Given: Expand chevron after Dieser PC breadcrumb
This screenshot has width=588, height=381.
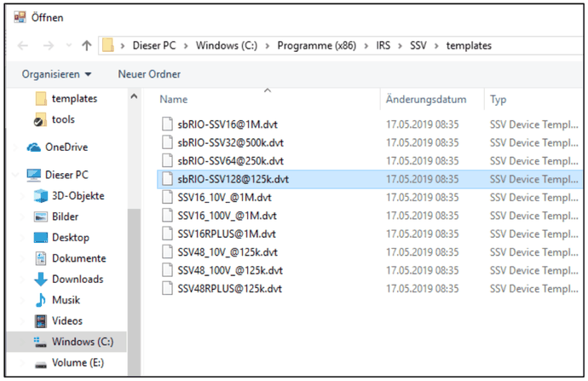Looking at the screenshot, I should (x=186, y=46).
